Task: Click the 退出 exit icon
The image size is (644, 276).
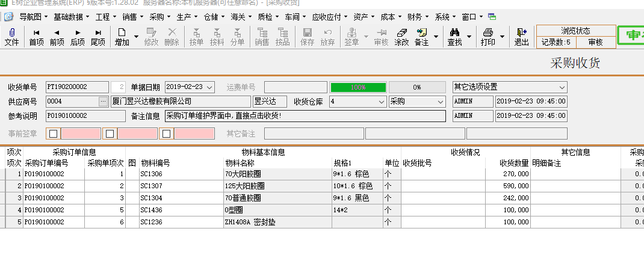Action: (x=521, y=32)
